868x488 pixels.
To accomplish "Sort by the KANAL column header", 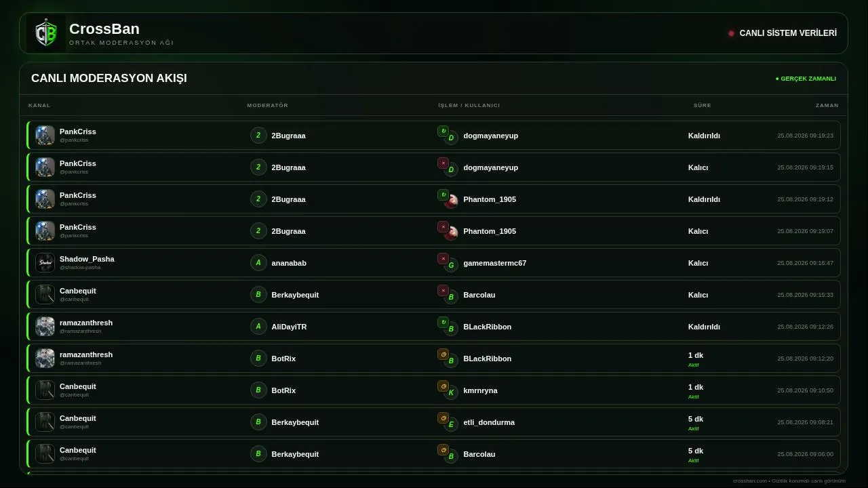I will 39,105.
